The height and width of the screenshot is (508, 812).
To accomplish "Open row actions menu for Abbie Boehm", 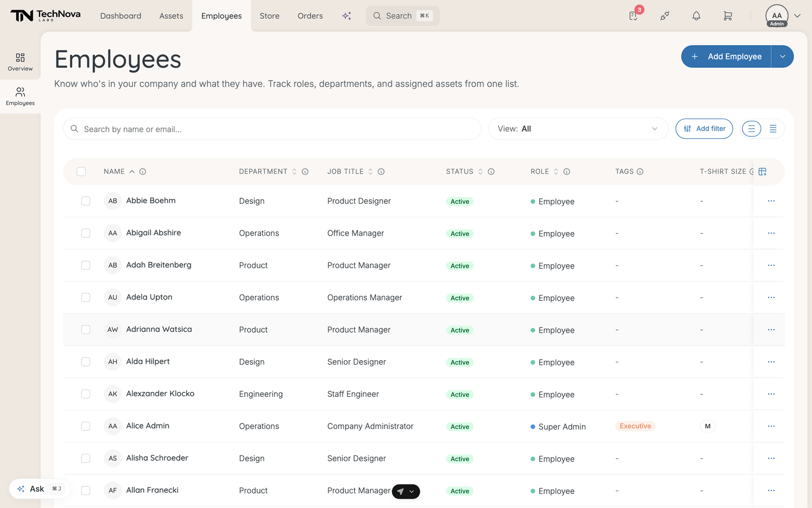I will click(x=771, y=201).
